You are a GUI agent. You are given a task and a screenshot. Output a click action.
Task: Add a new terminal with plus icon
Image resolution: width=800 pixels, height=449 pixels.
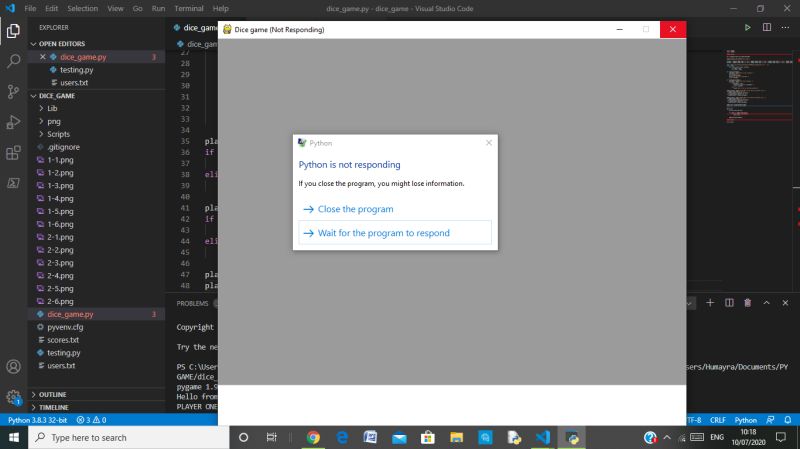click(710, 303)
